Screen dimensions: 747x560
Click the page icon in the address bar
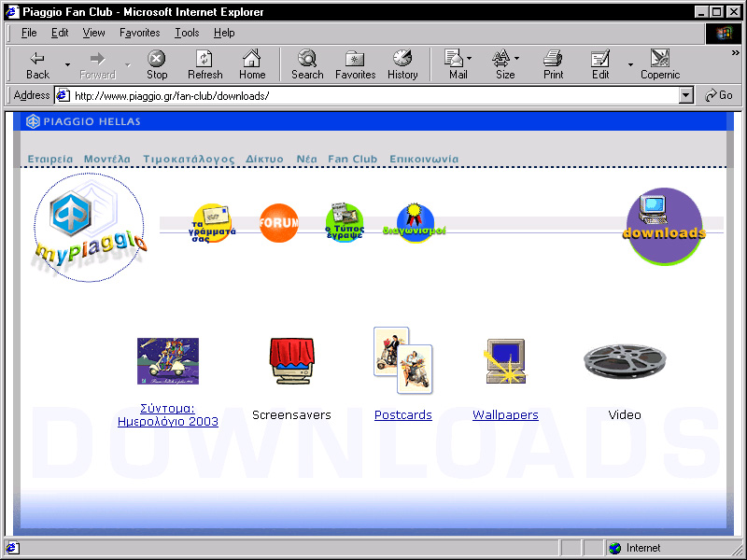pyautogui.click(x=63, y=96)
